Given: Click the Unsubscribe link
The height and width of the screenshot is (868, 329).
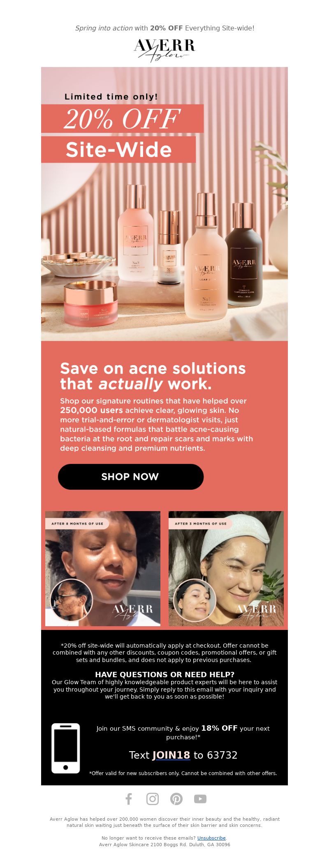Looking at the screenshot, I should 211,838.
